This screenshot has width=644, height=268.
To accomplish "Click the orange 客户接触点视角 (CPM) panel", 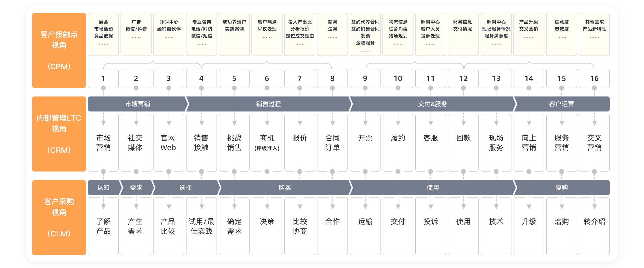I will tap(59, 50).
